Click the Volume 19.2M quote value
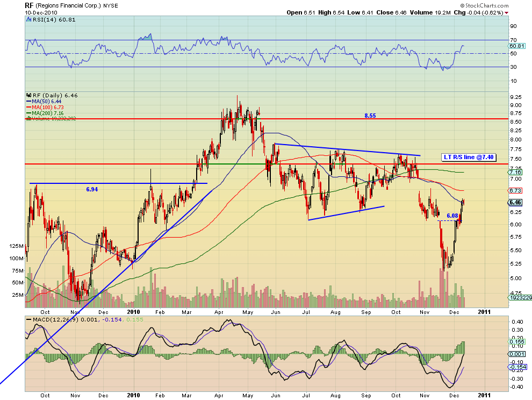532x400 pixels. click(430, 12)
